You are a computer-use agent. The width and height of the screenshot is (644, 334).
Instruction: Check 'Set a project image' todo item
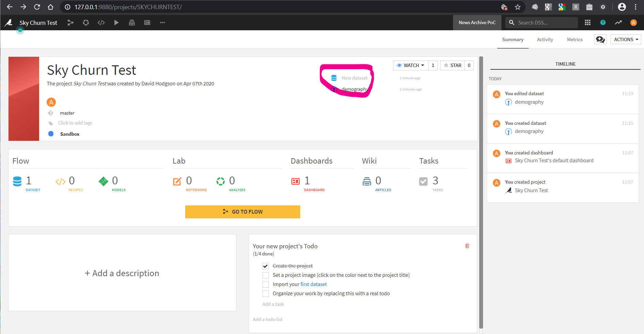point(265,275)
